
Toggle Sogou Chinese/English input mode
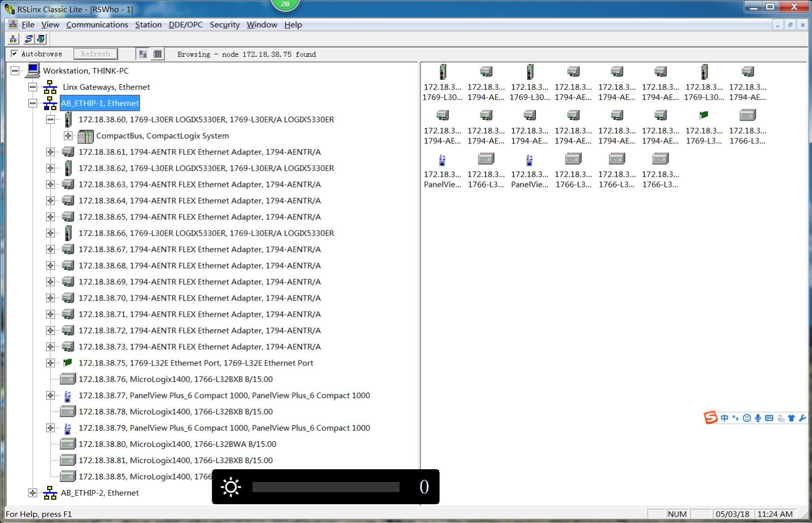tap(724, 418)
